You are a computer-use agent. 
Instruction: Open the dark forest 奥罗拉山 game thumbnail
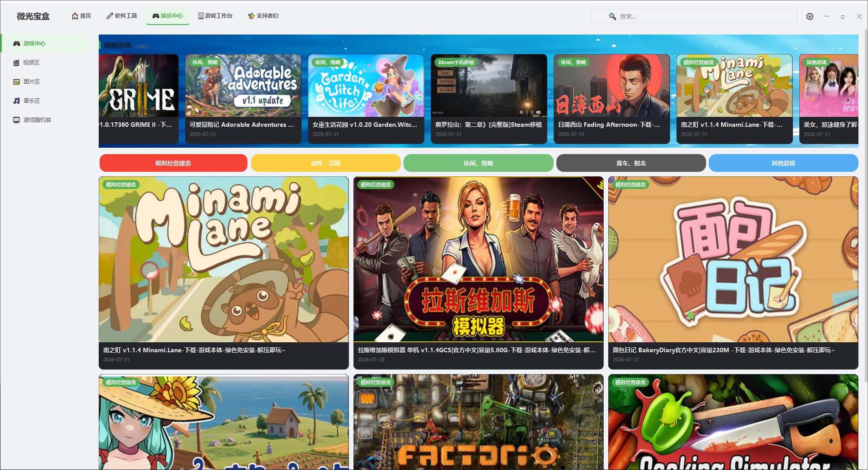(489, 85)
